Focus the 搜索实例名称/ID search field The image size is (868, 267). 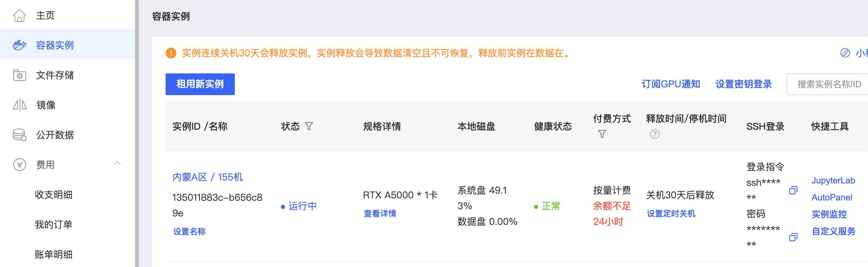pyautogui.click(x=827, y=84)
